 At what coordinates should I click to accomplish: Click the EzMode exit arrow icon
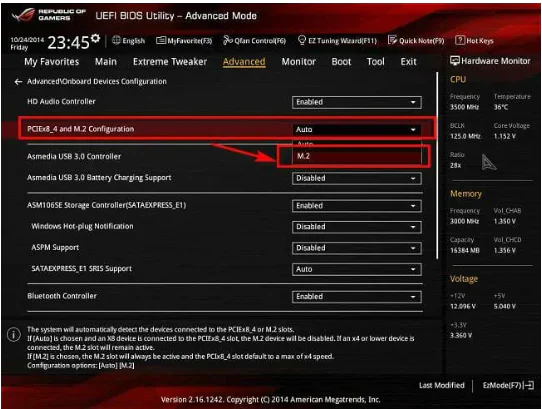coord(529,385)
